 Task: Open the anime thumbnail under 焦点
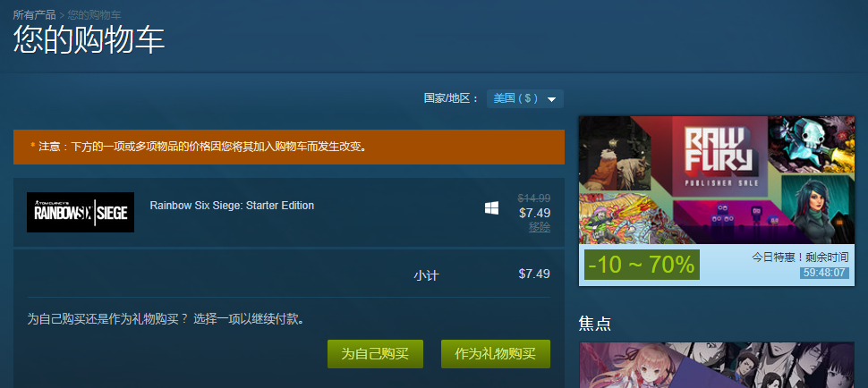coord(717,365)
